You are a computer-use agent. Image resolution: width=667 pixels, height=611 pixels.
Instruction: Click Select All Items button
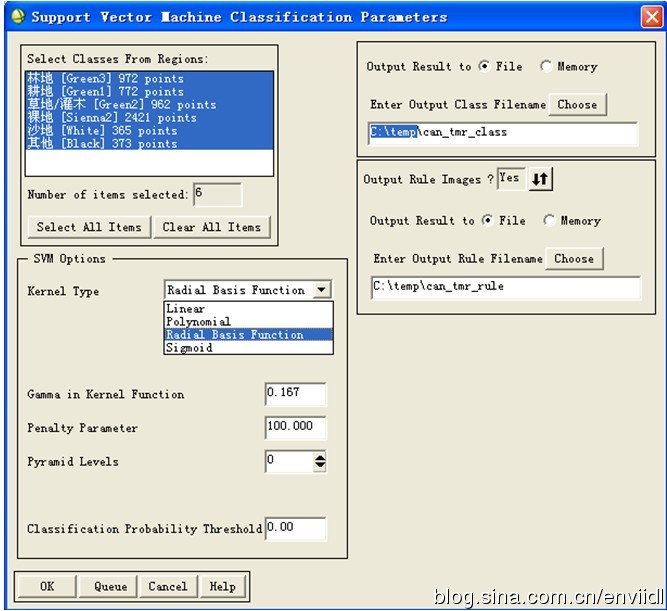pos(89,227)
